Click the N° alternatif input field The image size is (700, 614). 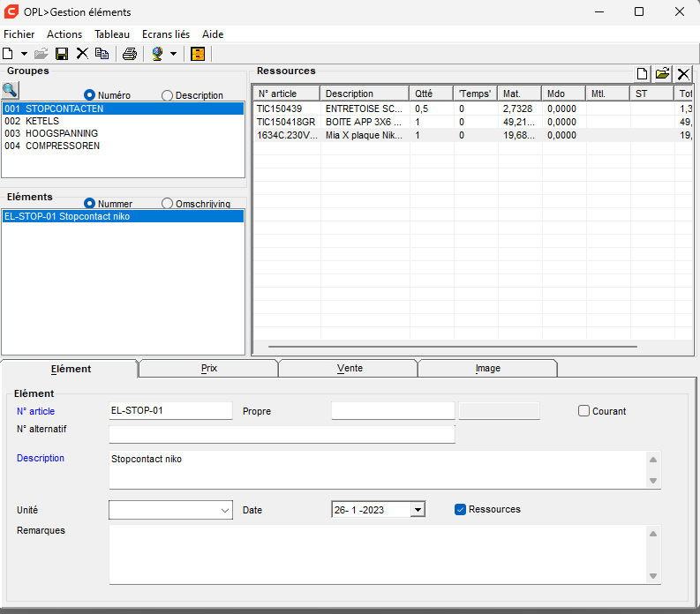tap(282, 434)
